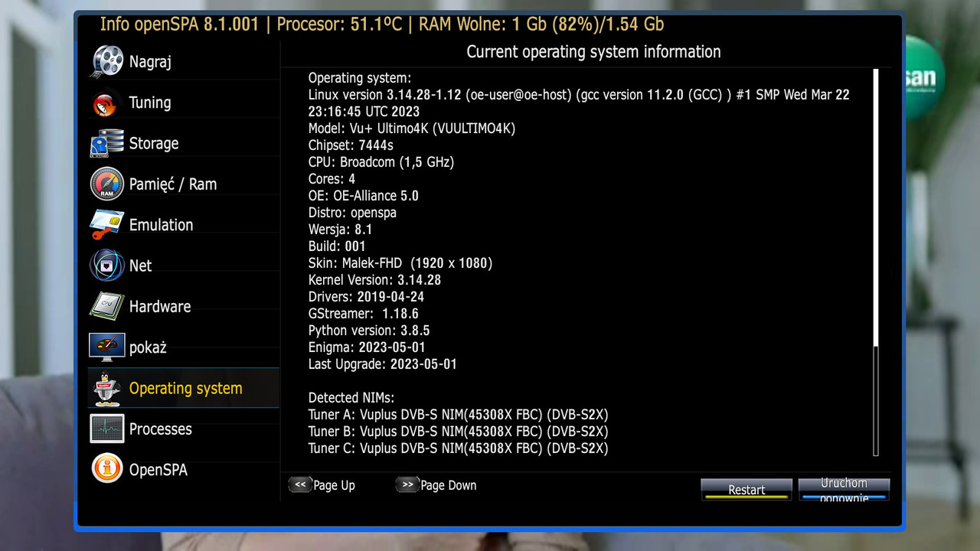Click the Cores: 4 line
Image resolution: width=980 pixels, height=551 pixels.
point(332,179)
